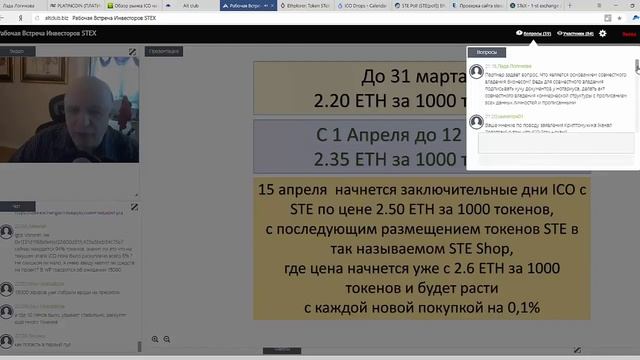The image size is (640, 360).
Task: Switch to ICO Drops Calendar browser tab
Action: tap(362, 6)
